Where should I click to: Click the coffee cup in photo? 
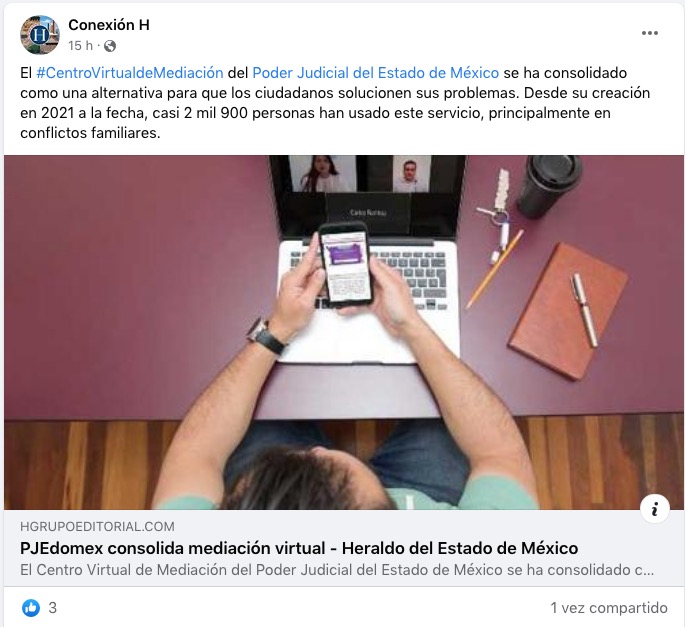549,185
